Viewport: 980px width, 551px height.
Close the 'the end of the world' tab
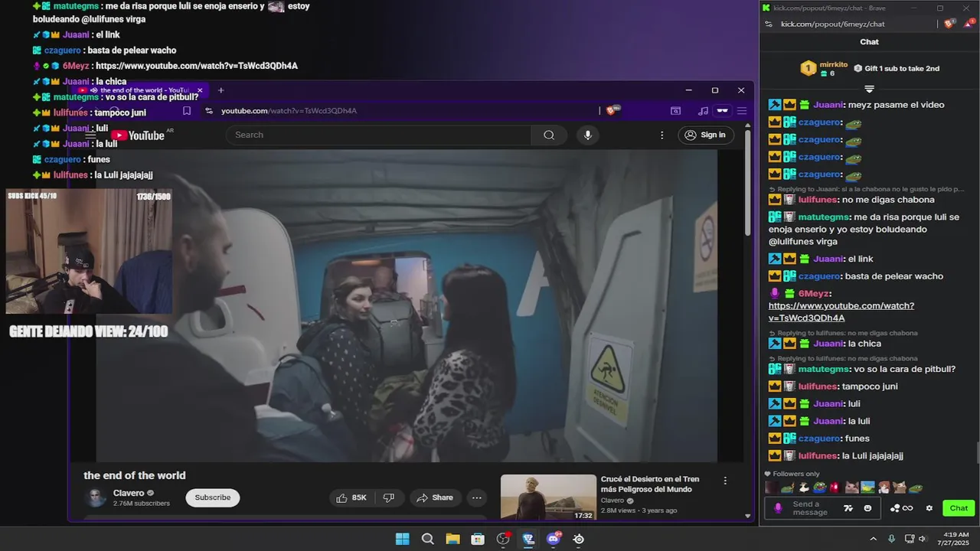pyautogui.click(x=201, y=90)
